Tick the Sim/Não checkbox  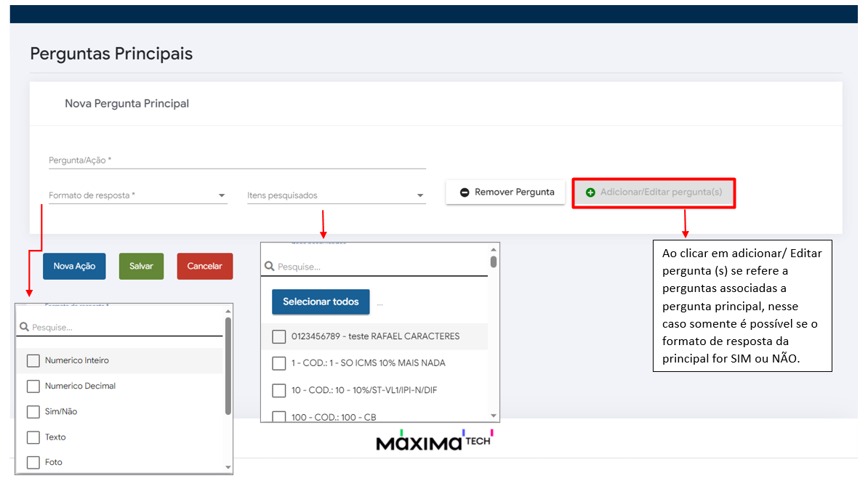pyautogui.click(x=33, y=412)
